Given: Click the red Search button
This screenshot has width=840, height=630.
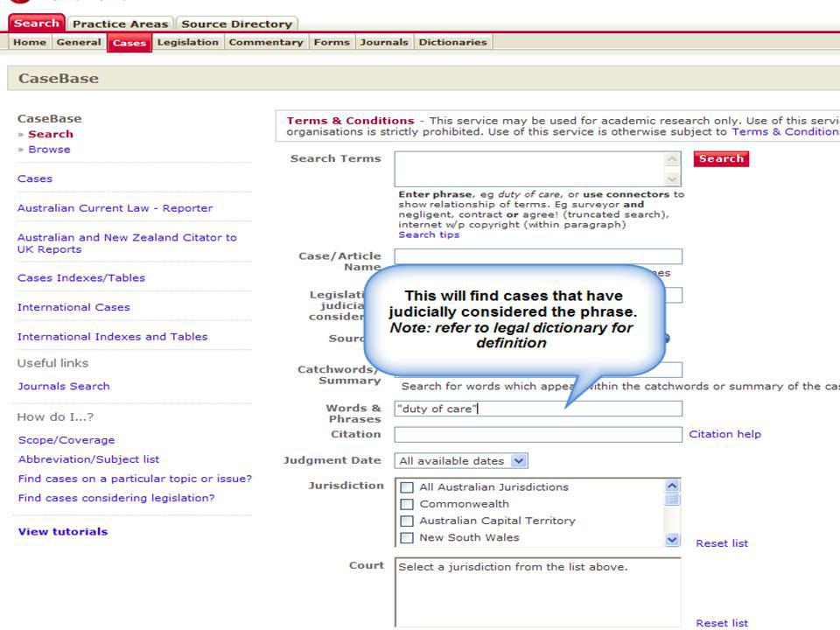Looking at the screenshot, I should (x=721, y=158).
